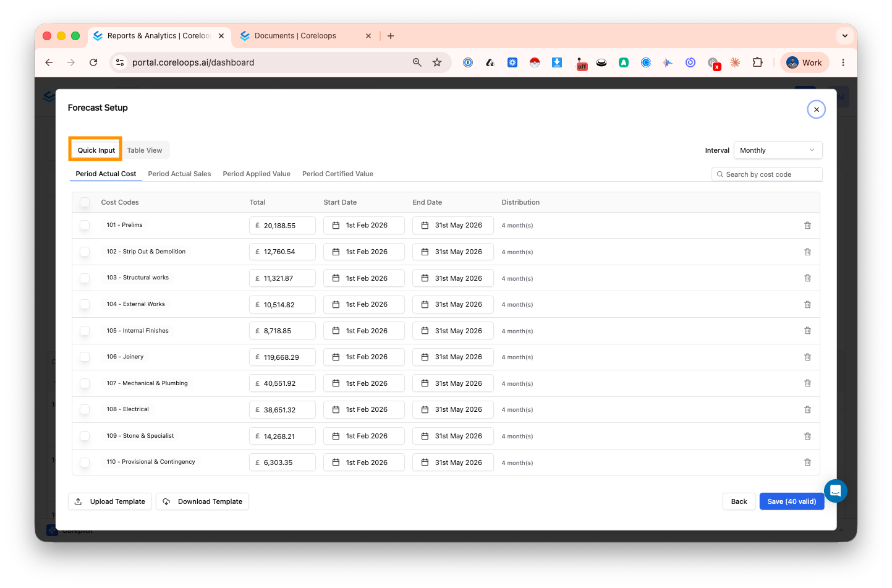Viewport: 892px width, 588px height.
Task: Select the 110 - Provisional & Contingency checkbox
Action: click(x=85, y=462)
